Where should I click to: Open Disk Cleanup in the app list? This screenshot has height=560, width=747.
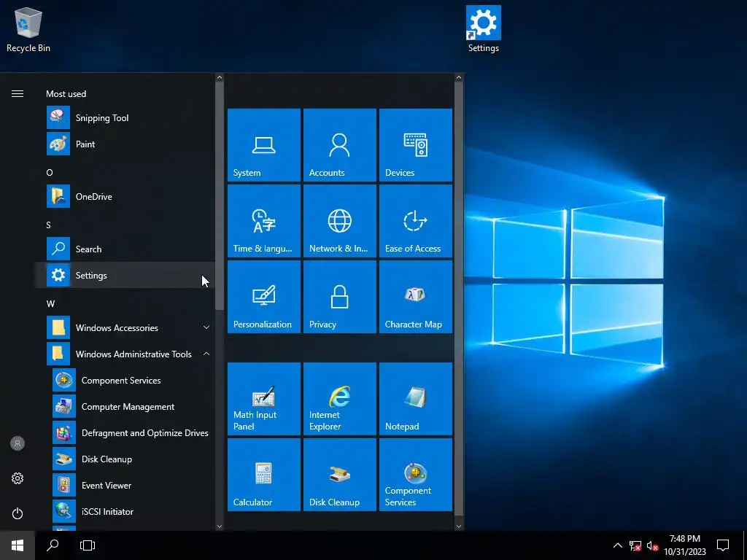(125, 459)
